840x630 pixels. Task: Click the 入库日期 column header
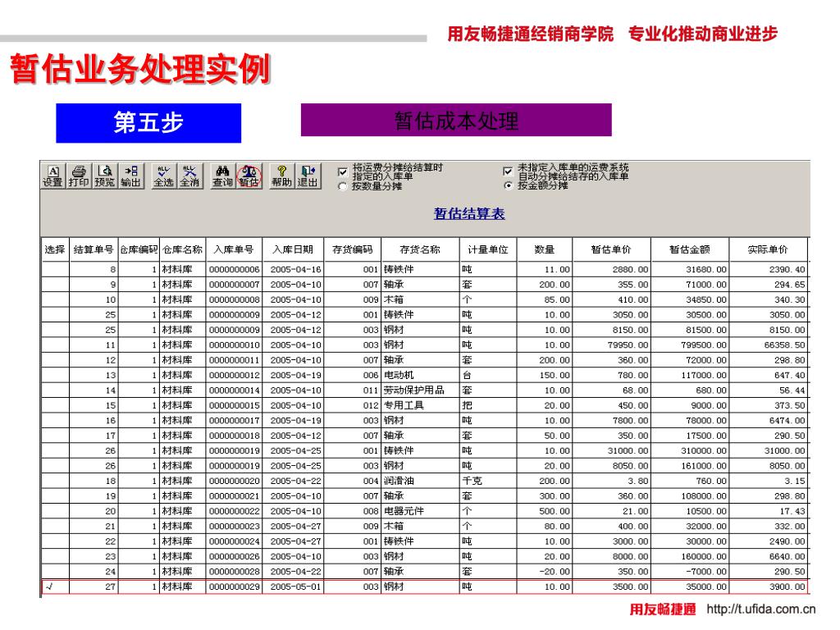293,249
